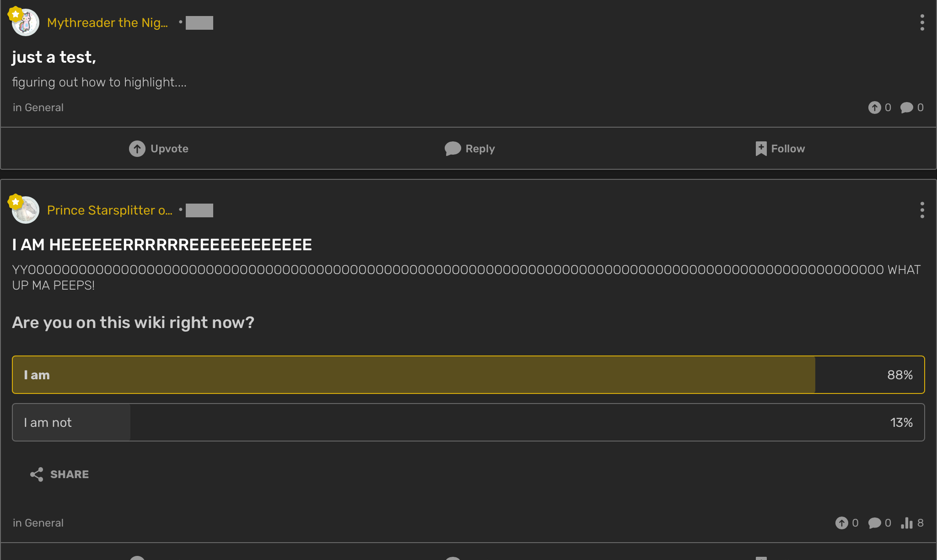Select the 'I am not' poll option
Viewport: 937px width, 560px height.
pos(468,422)
